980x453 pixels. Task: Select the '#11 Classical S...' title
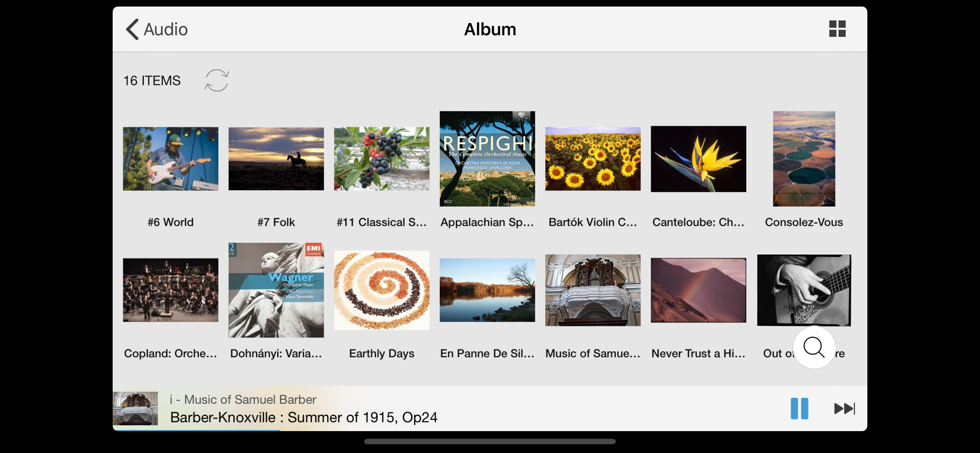tap(382, 222)
